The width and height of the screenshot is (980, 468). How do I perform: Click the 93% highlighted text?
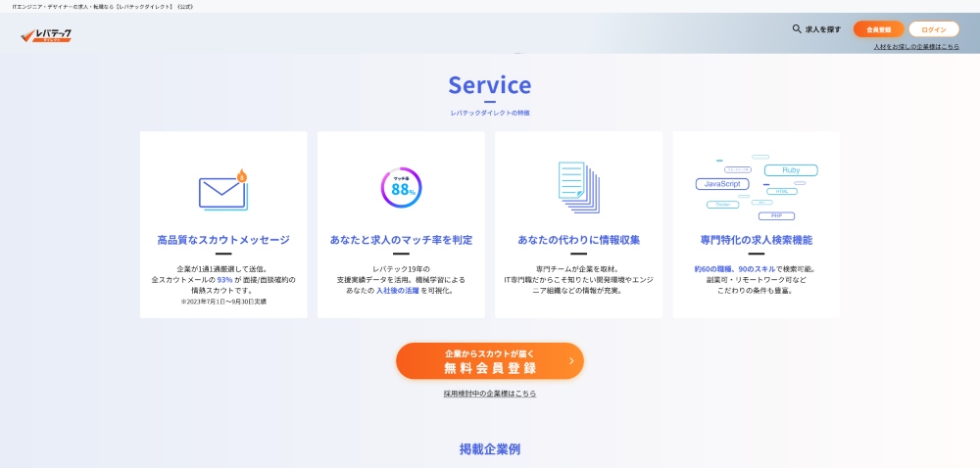tap(225, 280)
